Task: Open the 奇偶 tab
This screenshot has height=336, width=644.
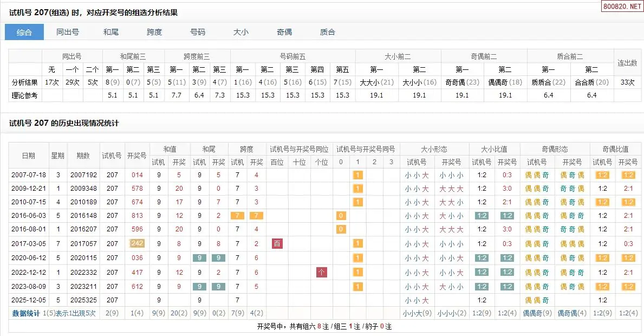Action: tap(284, 32)
